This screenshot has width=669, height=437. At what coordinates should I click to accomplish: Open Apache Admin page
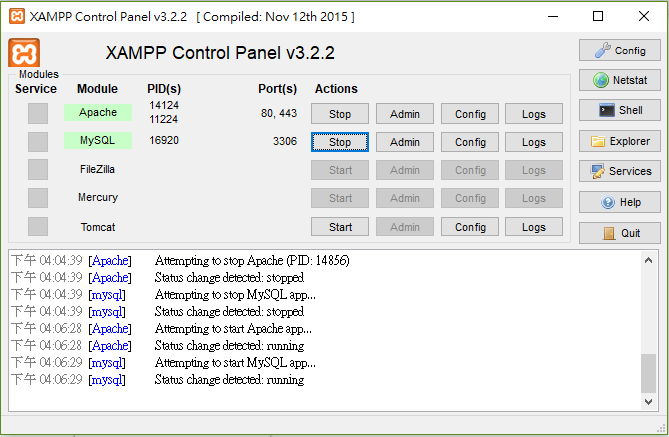pos(404,114)
